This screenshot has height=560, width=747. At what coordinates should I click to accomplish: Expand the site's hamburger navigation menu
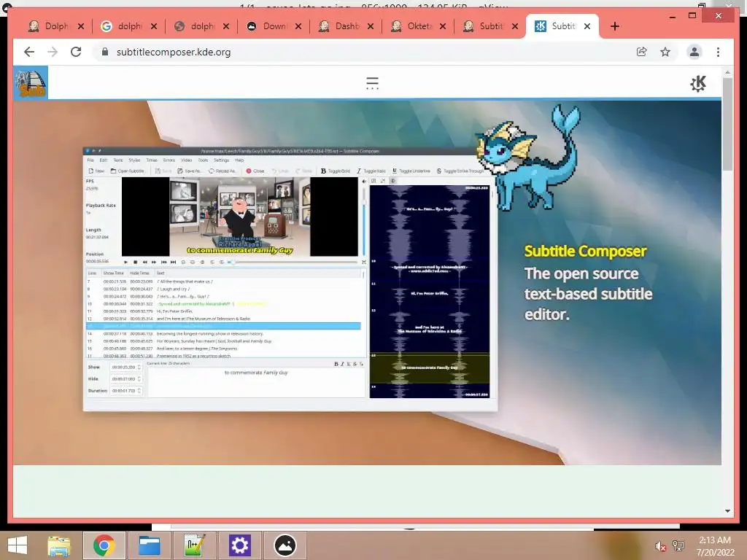(372, 83)
